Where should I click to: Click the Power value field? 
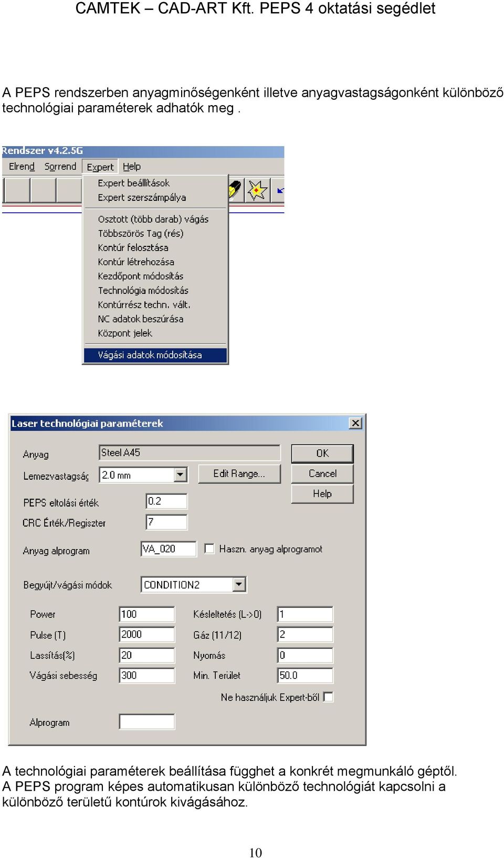[147, 614]
